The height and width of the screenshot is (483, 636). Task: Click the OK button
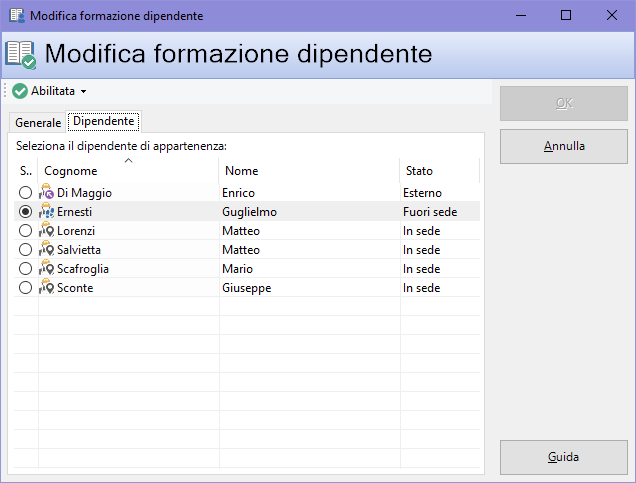[564, 103]
